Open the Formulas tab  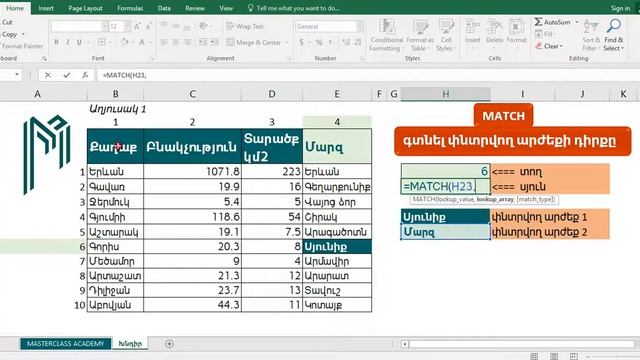click(x=130, y=8)
